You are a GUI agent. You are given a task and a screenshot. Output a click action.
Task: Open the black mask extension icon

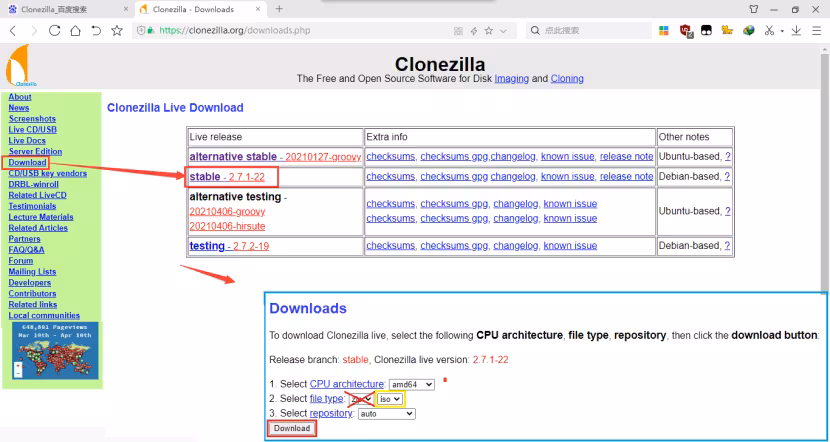pyautogui.click(x=706, y=31)
